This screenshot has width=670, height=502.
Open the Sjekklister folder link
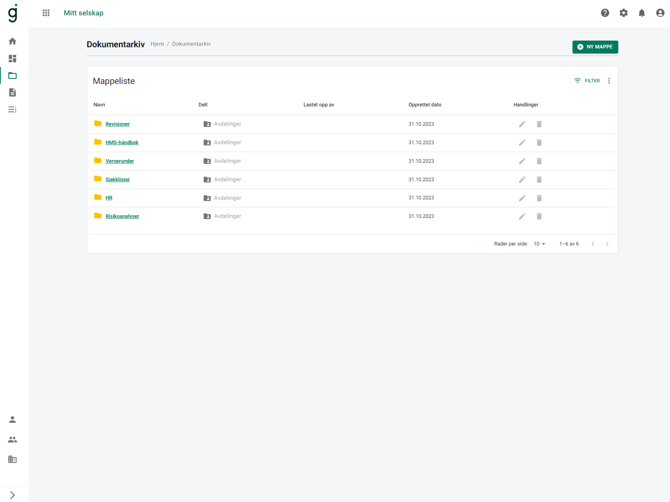pos(117,180)
